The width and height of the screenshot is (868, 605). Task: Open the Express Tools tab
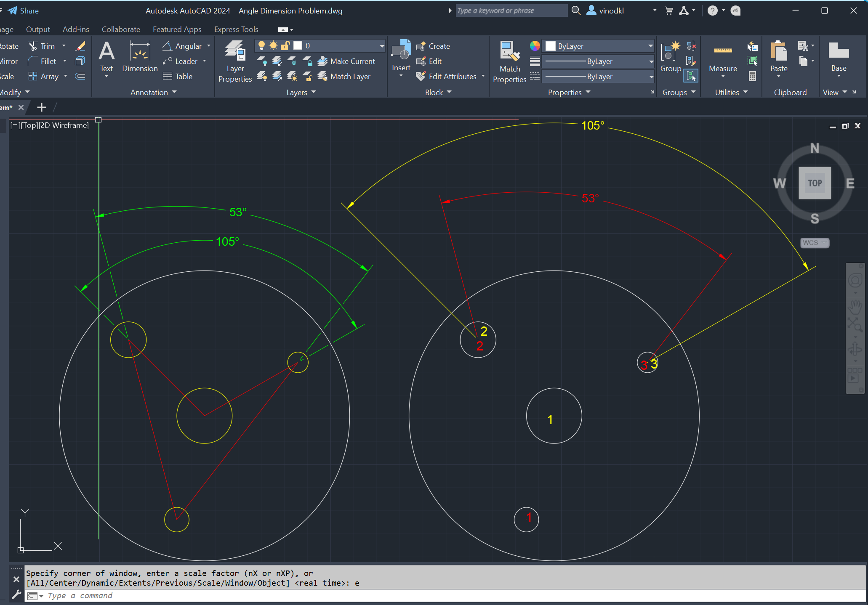236,29
